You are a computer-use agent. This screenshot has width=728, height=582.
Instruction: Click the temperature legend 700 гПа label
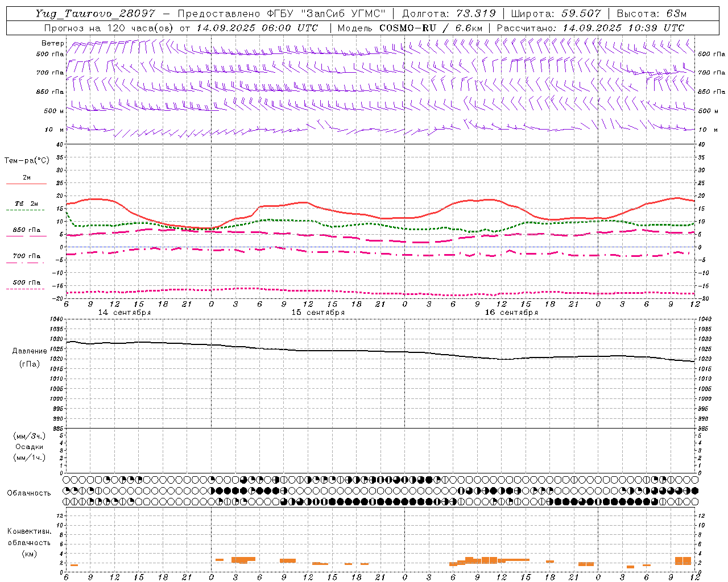tap(27, 256)
